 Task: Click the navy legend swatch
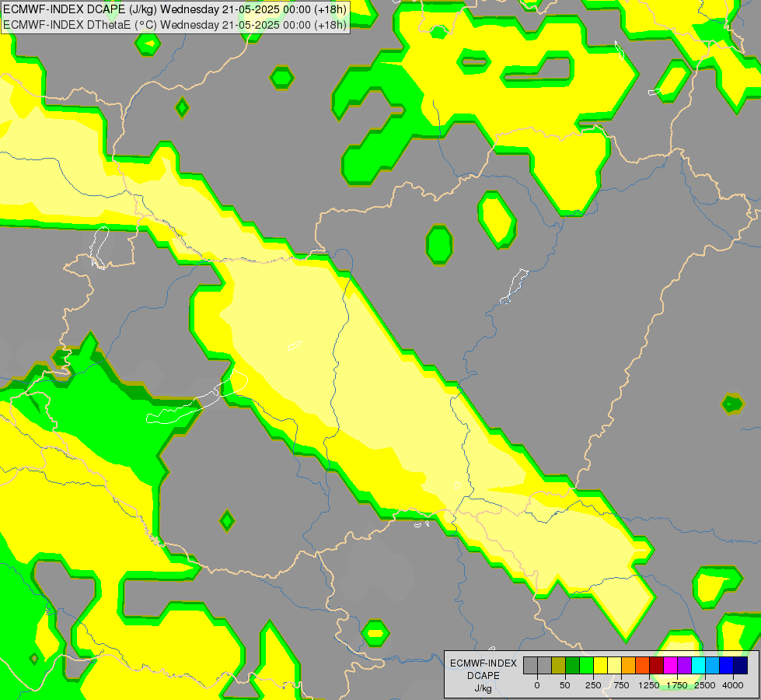click(740, 666)
